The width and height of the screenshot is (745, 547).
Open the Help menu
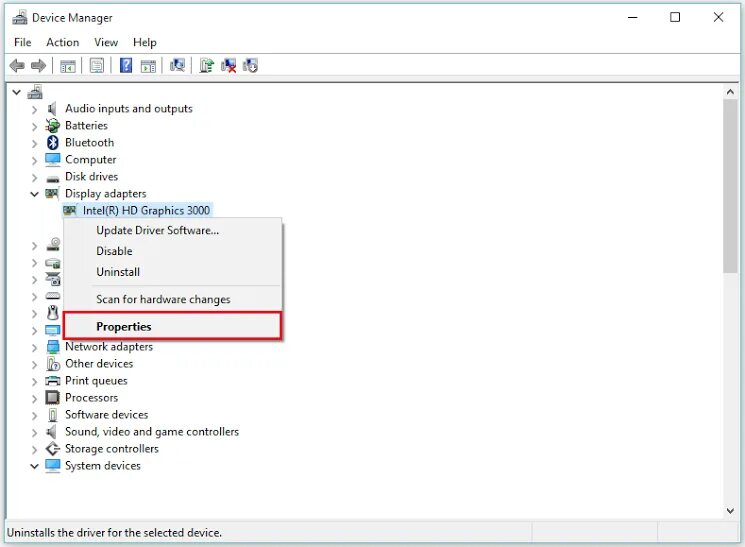tap(144, 42)
